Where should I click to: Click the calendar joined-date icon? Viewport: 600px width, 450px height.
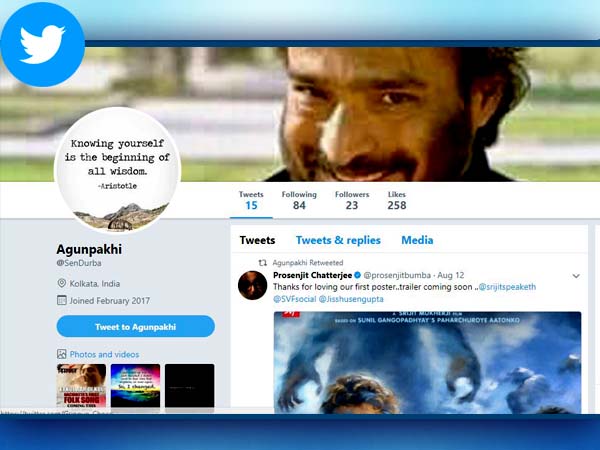coord(61,300)
